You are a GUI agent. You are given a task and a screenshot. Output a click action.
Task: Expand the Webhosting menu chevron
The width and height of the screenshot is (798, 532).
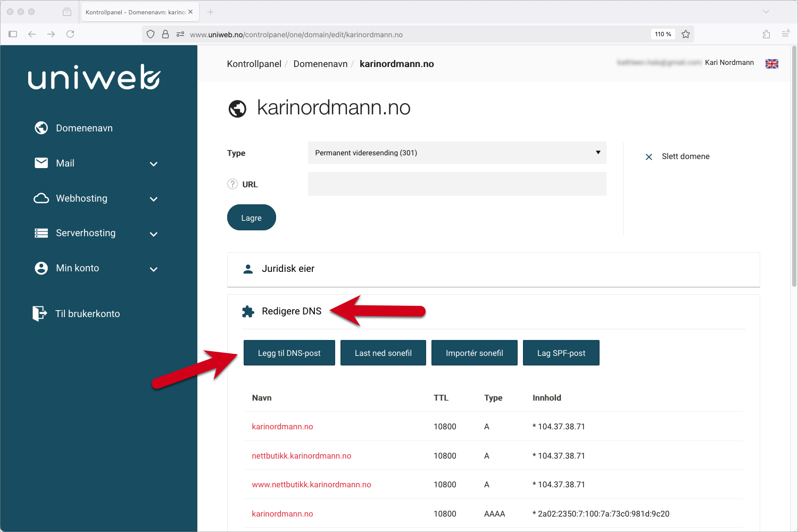(154, 199)
